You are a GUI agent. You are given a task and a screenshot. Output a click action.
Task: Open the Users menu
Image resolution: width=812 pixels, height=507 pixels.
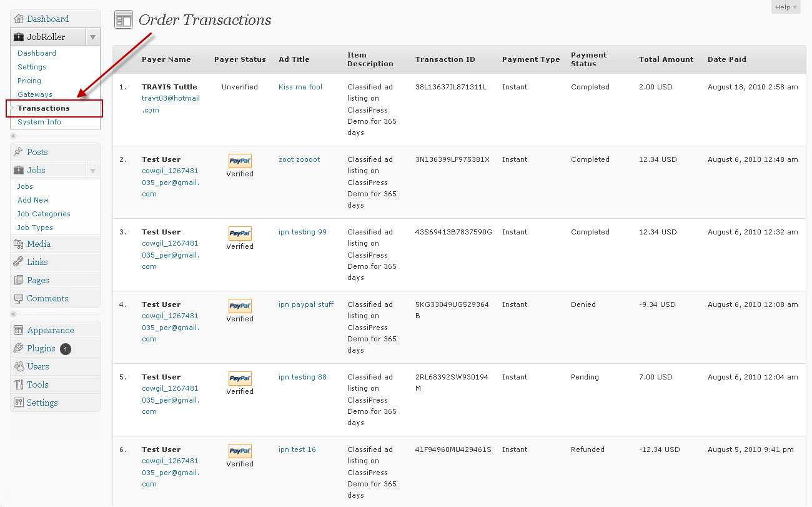click(38, 366)
